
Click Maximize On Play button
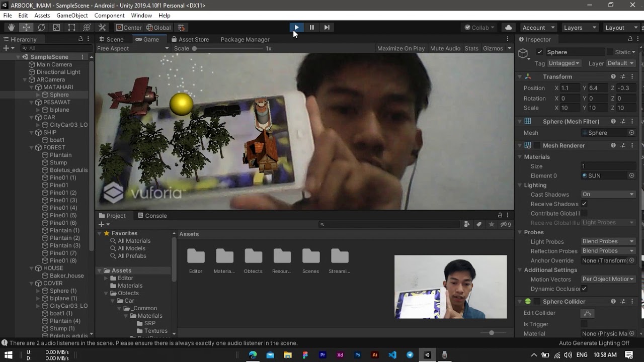[x=401, y=48]
